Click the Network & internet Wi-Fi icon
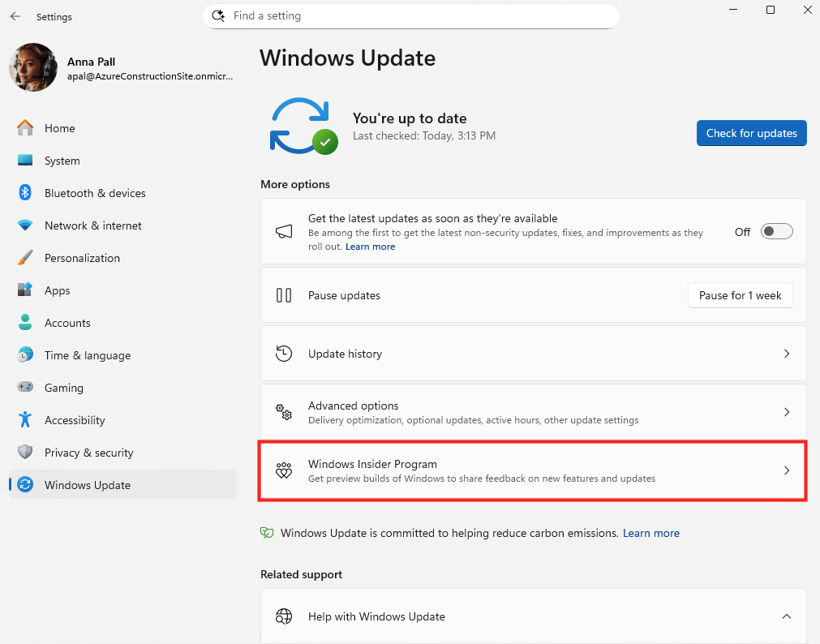820x644 pixels. (25, 225)
